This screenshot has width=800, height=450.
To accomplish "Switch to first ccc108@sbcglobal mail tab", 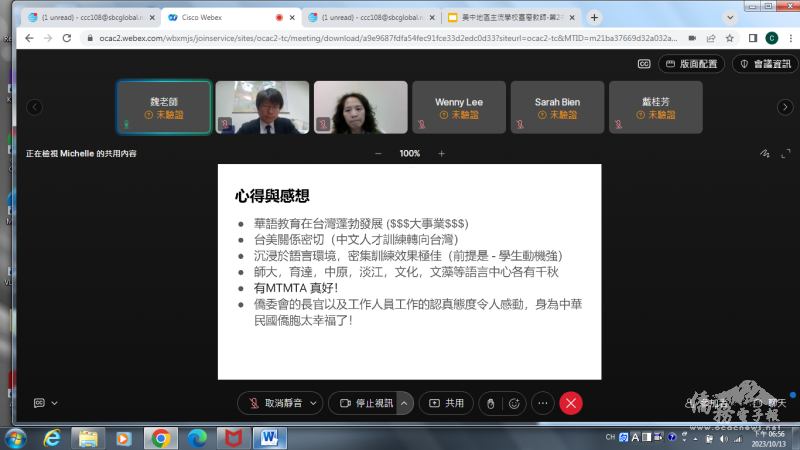I will (x=92, y=17).
